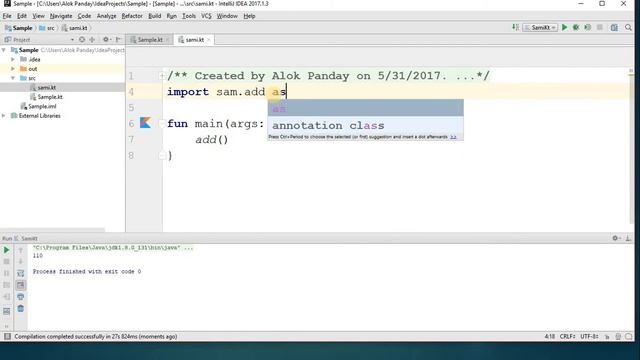Screen dimensions: 640x360
Task: Open the Navigate menu
Action: [61, 16]
